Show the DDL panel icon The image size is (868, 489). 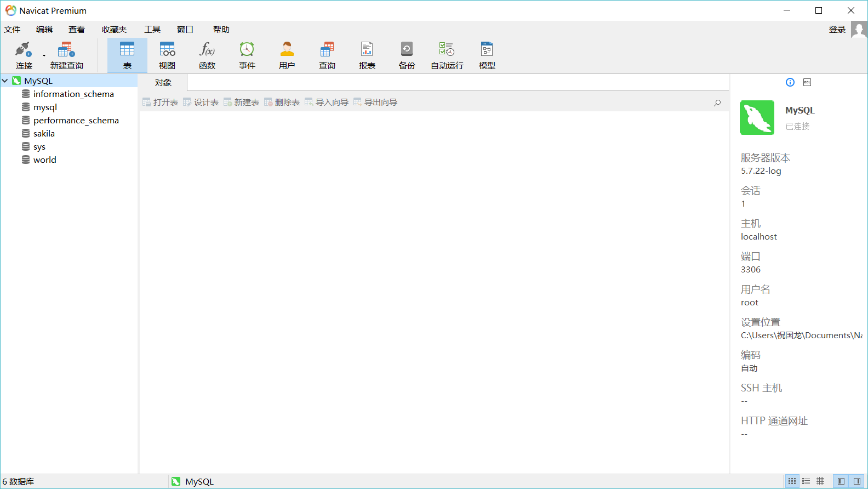coord(807,82)
